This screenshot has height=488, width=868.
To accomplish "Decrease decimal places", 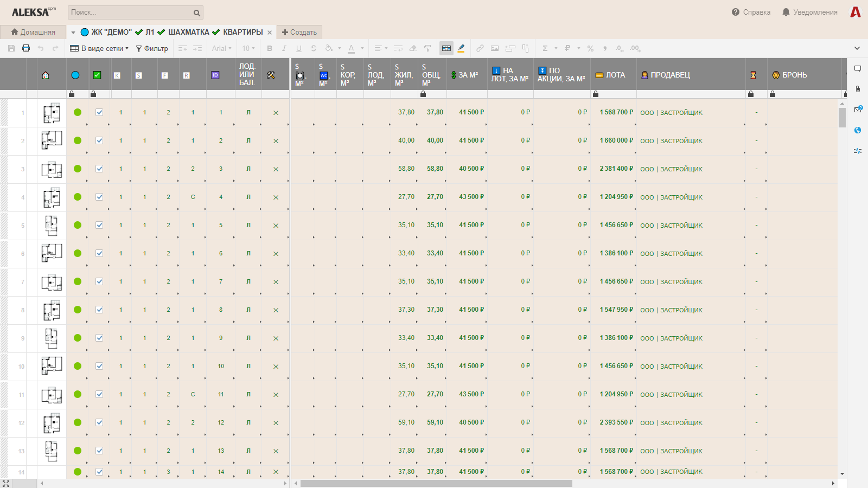I will [x=620, y=48].
